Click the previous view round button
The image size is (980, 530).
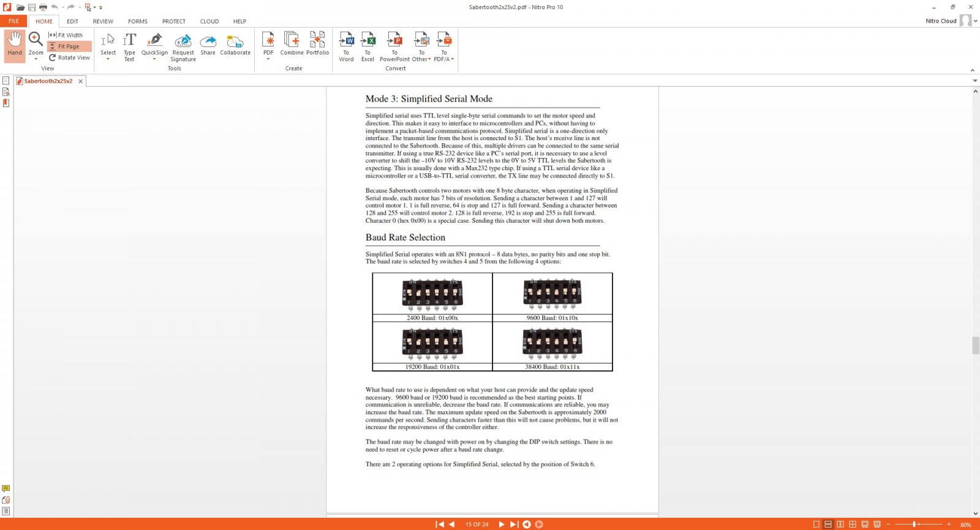526,524
